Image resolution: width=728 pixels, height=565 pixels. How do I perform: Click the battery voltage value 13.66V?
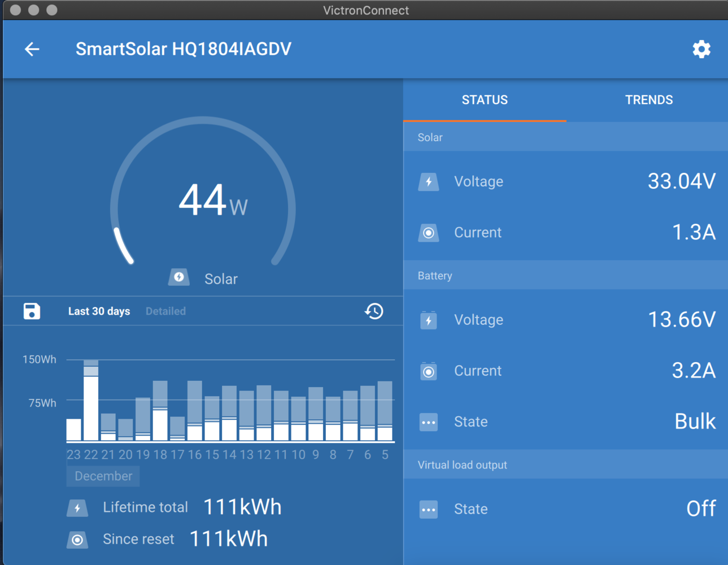pos(682,320)
